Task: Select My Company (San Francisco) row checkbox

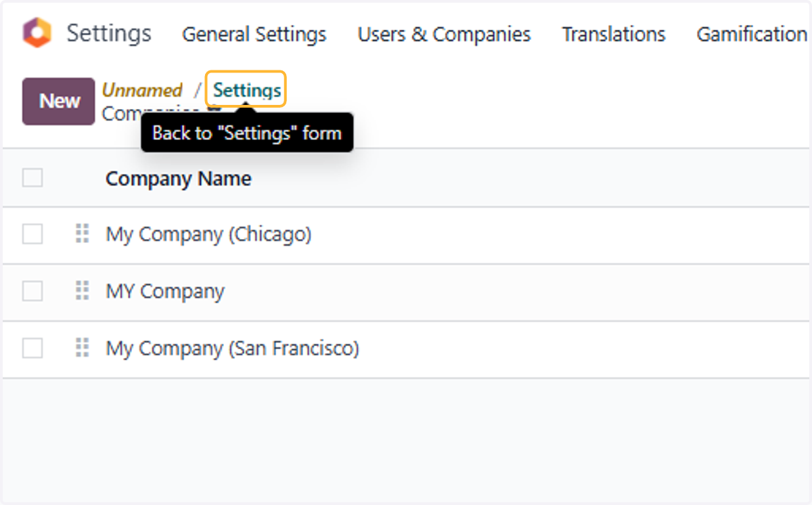Action: 32,349
